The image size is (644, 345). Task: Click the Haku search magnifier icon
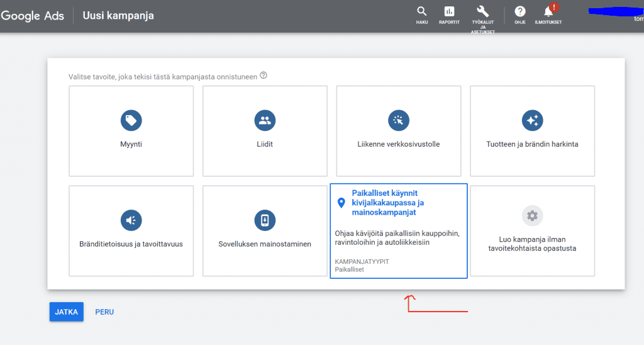(x=421, y=11)
